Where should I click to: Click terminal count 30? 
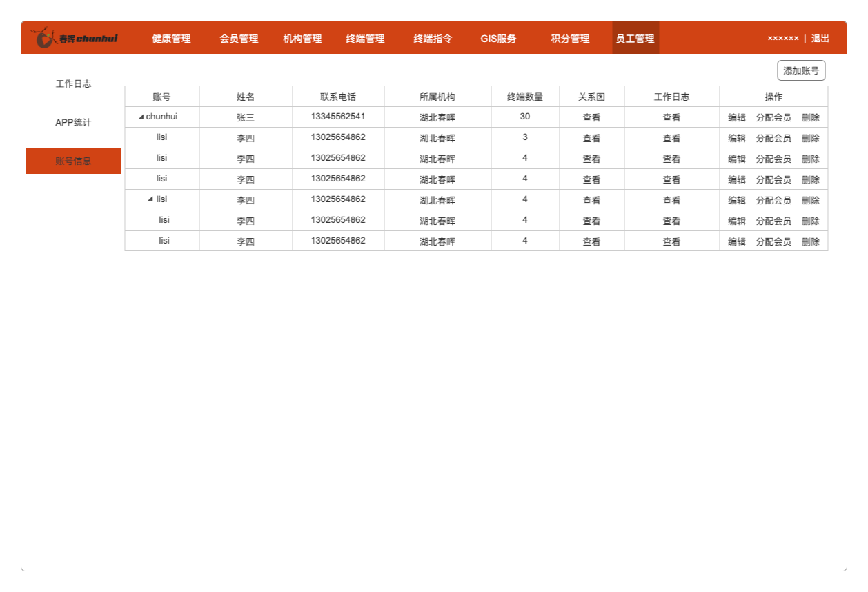coord(525,117)
